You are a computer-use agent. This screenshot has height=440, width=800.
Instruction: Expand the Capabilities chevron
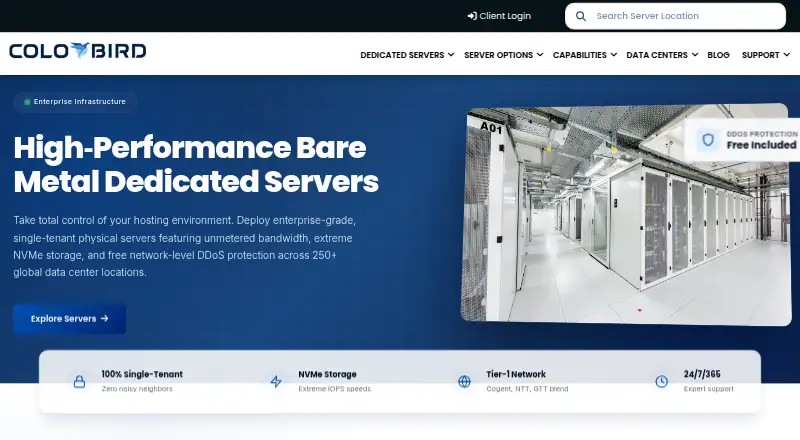tap(614, 55)
